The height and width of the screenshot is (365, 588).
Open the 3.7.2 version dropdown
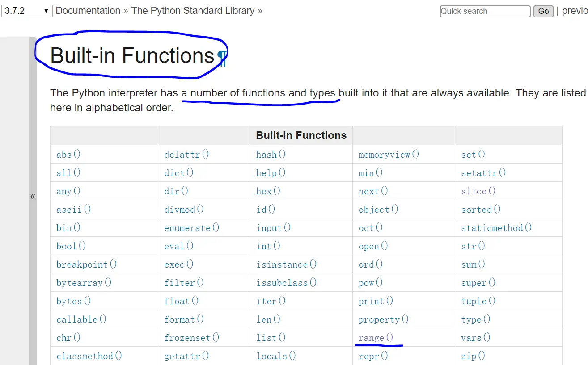pyautogui.click(x=27, y=11)
